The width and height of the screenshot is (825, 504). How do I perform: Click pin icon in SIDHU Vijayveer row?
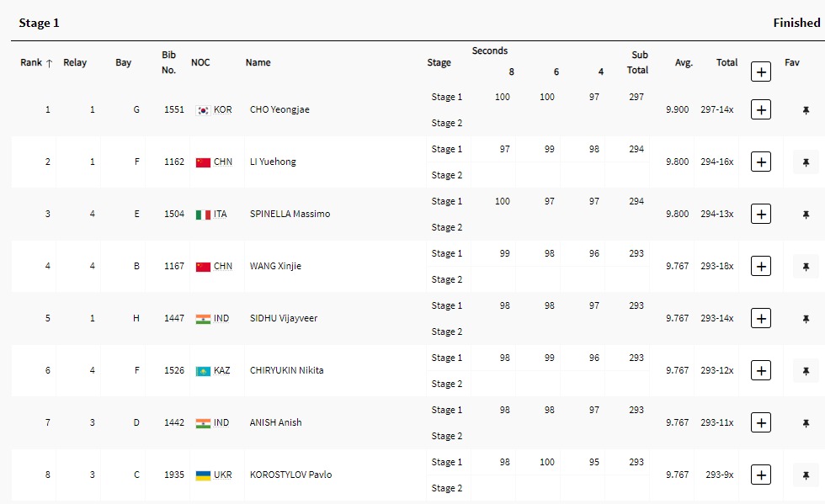tap(806, 319)
